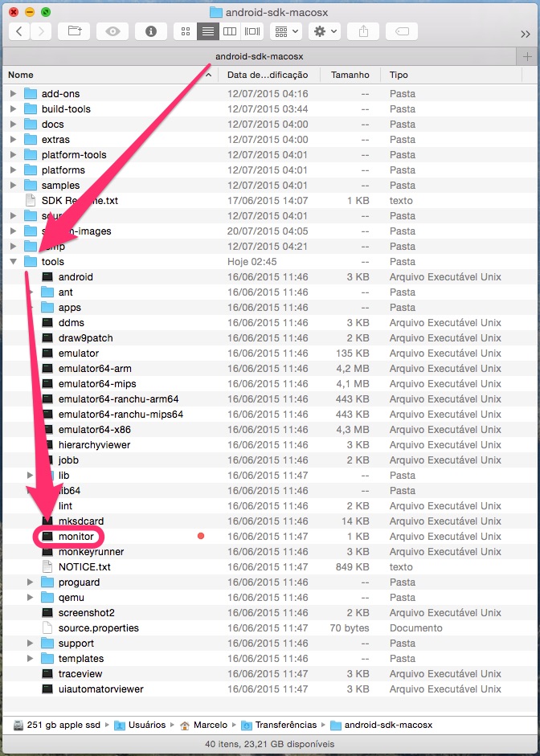Expand the extras folder
The width and height of the screenshot is (540, 756).
[14, 139]
